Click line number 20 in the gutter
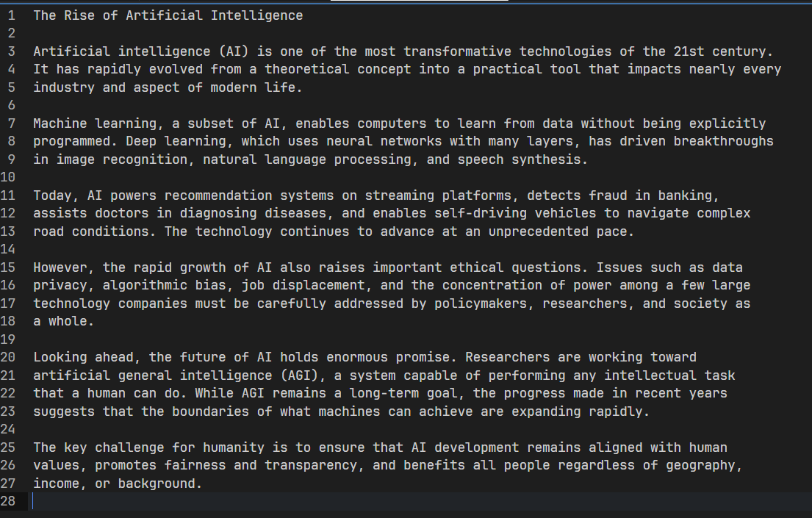The width and height of the screenshot is (812, 518). pyautogui.click(x=8, y=357)
